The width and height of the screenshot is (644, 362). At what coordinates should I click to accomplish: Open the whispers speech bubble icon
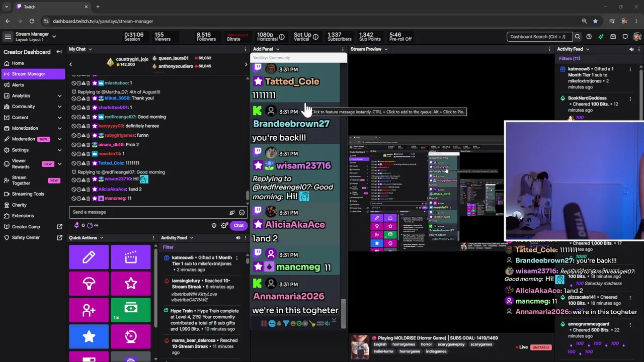click(x=625, y=37)
